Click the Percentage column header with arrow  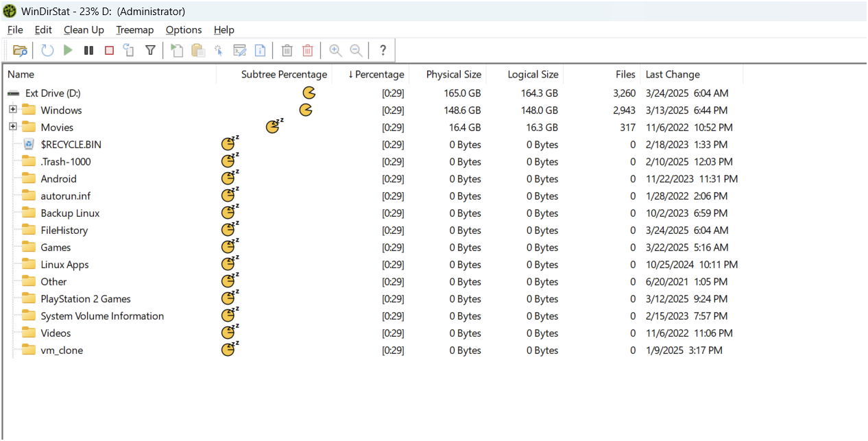tap(370, 74)
